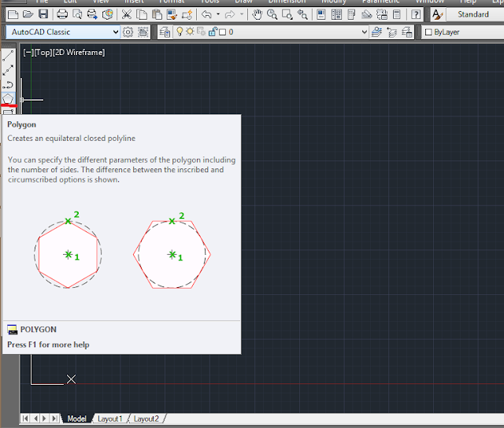Click the New drawing icon

[x=13, y=14]
